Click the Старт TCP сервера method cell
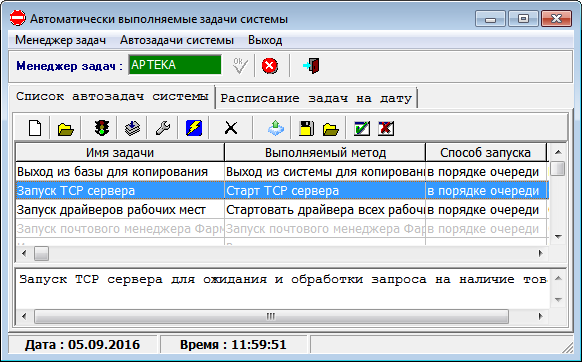The width and height of the screenshot is (582, 362). (x=325, y=191)
